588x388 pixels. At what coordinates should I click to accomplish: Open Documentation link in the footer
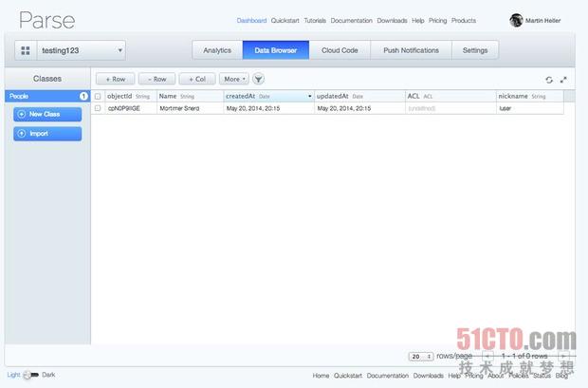tap(388, 376)
